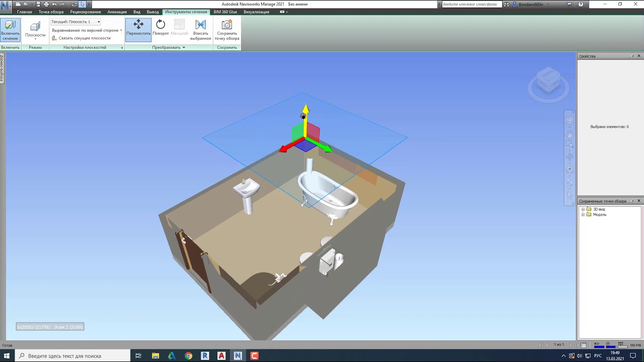644x362 pixels.
Task: Toggle Связать секущие плоскости
Action: [x=82, y=38]
